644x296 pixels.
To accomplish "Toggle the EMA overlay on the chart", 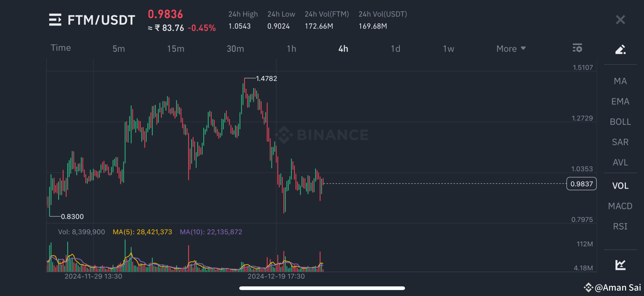I will coord(620,101).
